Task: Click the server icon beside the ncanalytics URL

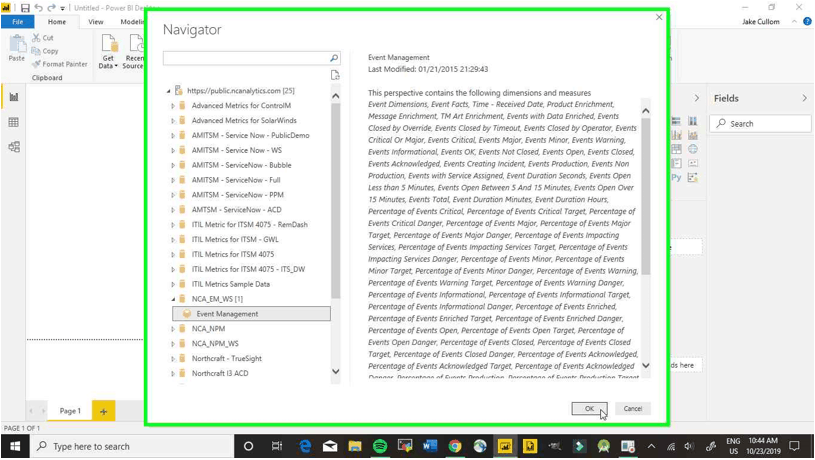Action: click(179, 90)
